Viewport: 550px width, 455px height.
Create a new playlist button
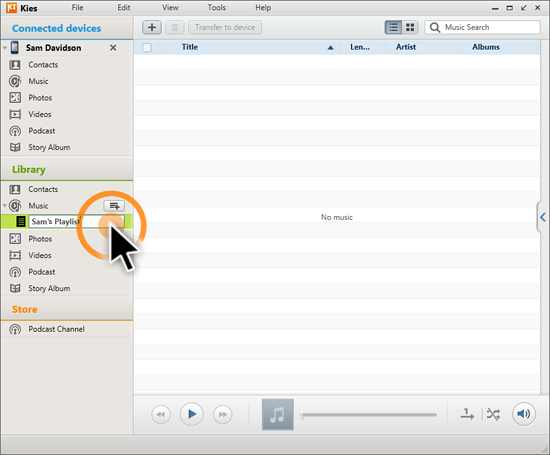point(114,206)
